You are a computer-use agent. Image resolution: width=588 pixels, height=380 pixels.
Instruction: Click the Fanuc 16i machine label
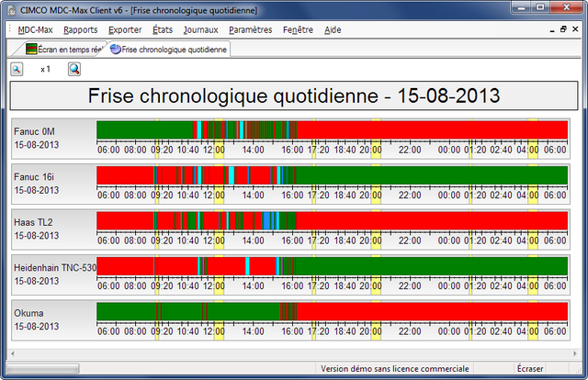pos(34,177)
